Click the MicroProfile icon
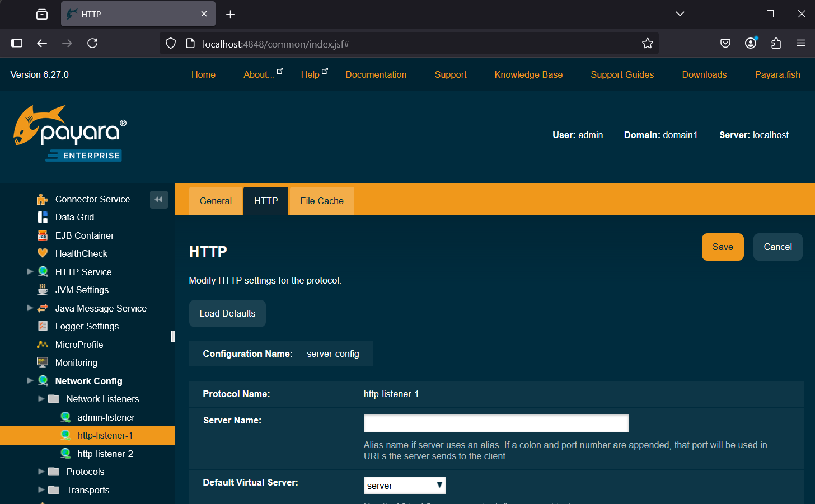This screenshot has height=504, width=815. coord(43,345)
